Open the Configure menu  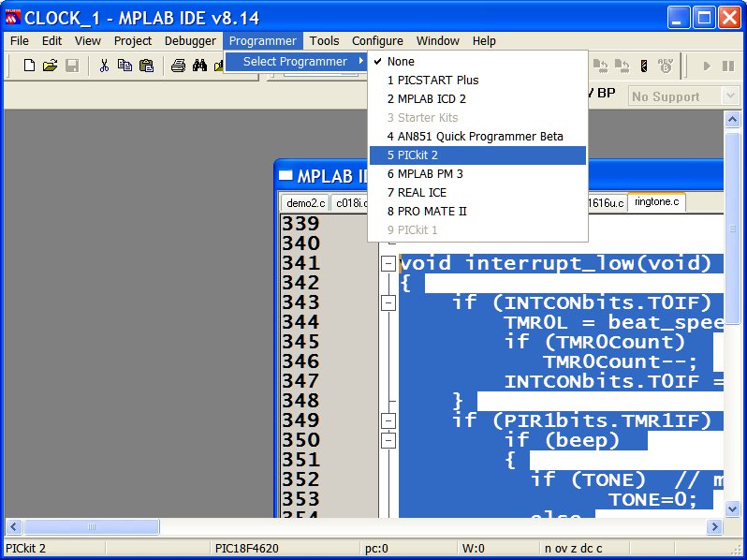(377, 41)
